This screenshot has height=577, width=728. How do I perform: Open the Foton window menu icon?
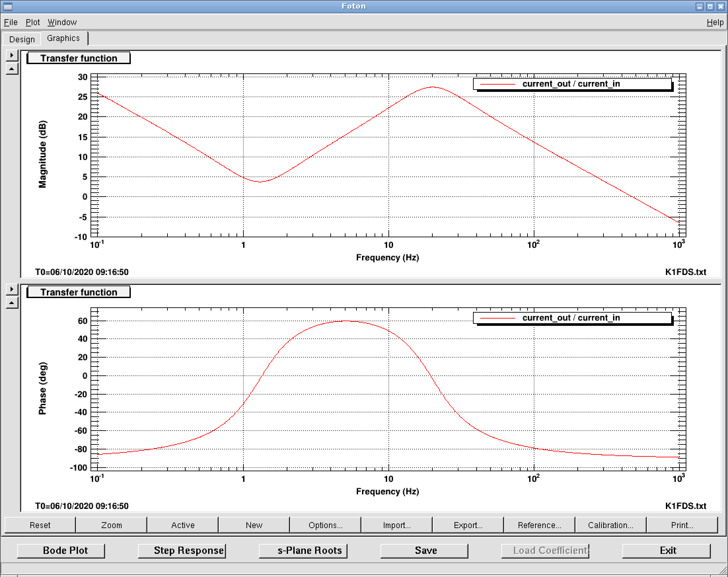[8, 6]
